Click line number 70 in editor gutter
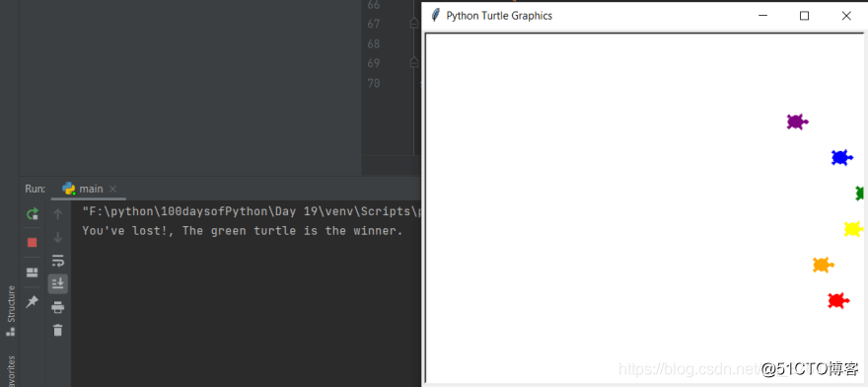This screenshot has width=868, height=387. point(374,83)
